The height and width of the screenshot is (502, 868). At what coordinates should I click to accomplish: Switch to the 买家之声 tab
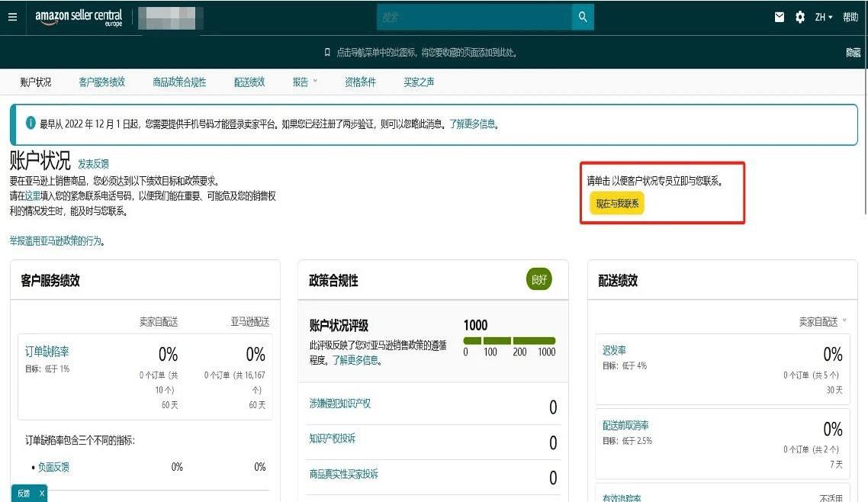point(418,82)
